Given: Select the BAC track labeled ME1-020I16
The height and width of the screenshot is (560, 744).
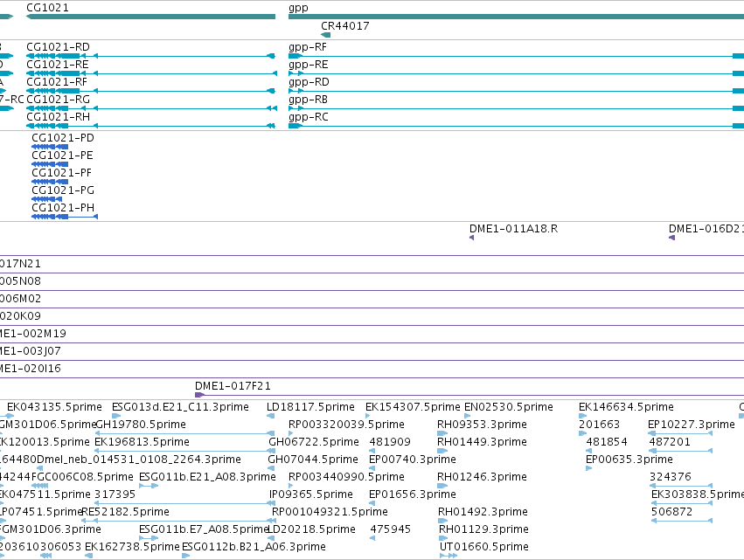Looking at the screenshot, I should 31,370.
